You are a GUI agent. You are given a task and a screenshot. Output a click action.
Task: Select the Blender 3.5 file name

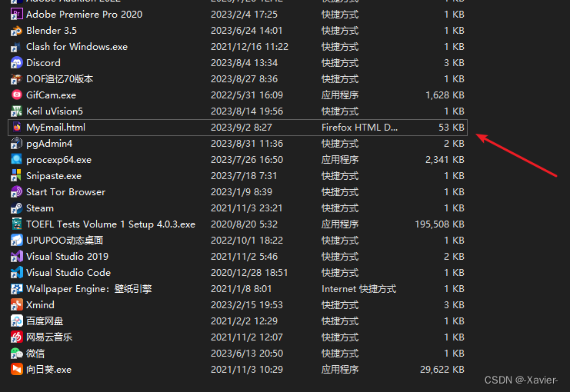[52, 31]
